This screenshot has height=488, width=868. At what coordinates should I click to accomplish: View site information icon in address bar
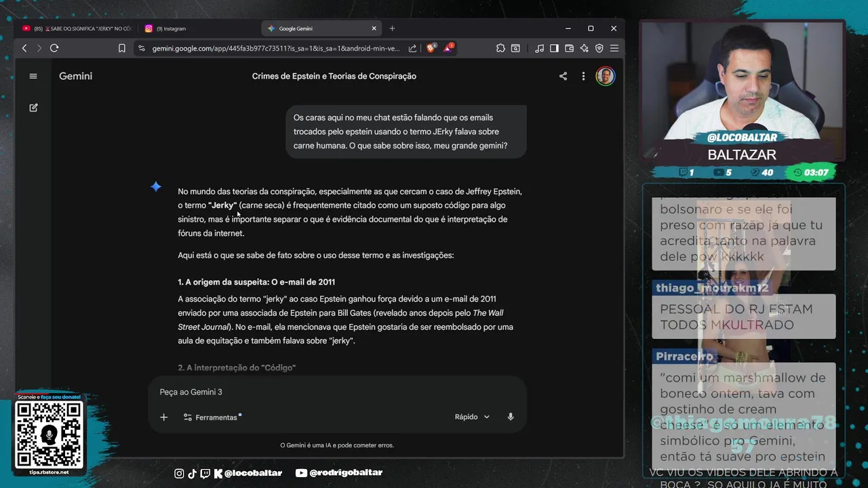pos(141,48)
